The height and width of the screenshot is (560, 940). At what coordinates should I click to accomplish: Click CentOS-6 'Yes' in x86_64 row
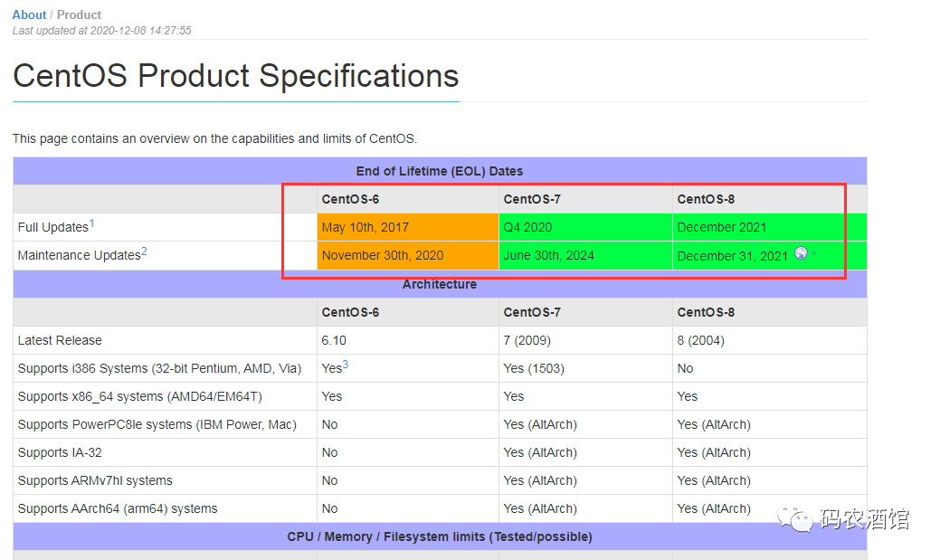[x=331, y=397]
